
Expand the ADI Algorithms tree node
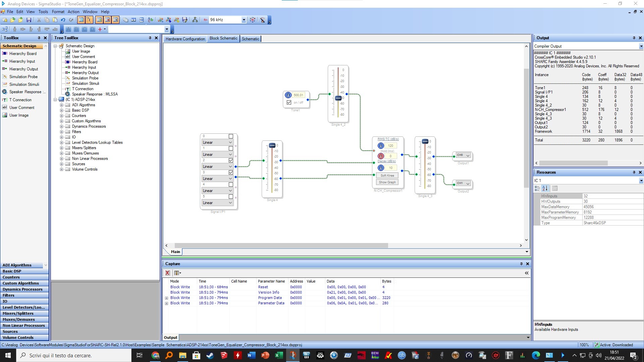[62, 105]
